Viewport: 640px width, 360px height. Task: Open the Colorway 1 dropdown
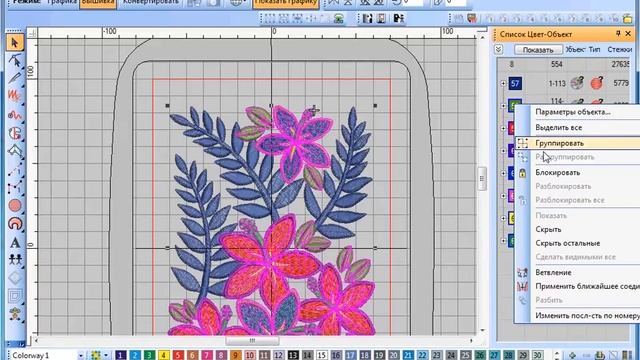80,356
